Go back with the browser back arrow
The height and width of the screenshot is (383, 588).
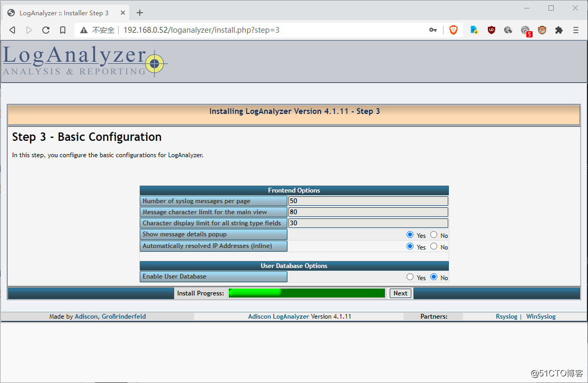pos(12,30)
